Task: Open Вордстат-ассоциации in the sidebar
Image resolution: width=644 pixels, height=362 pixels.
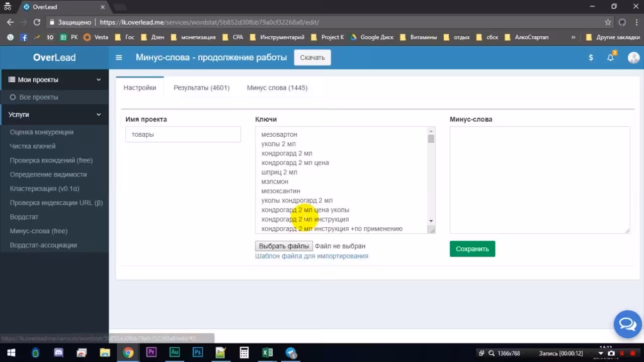Action: pyautogui.click(x=43, y=245)
